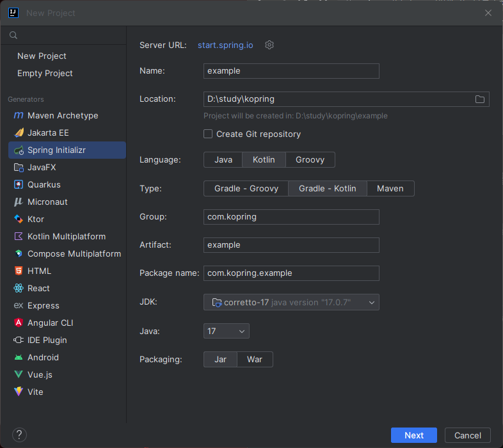This screenshot has height=448, width=503.
Task: Select Maven Archetype generator label
Action: [63, 116]
